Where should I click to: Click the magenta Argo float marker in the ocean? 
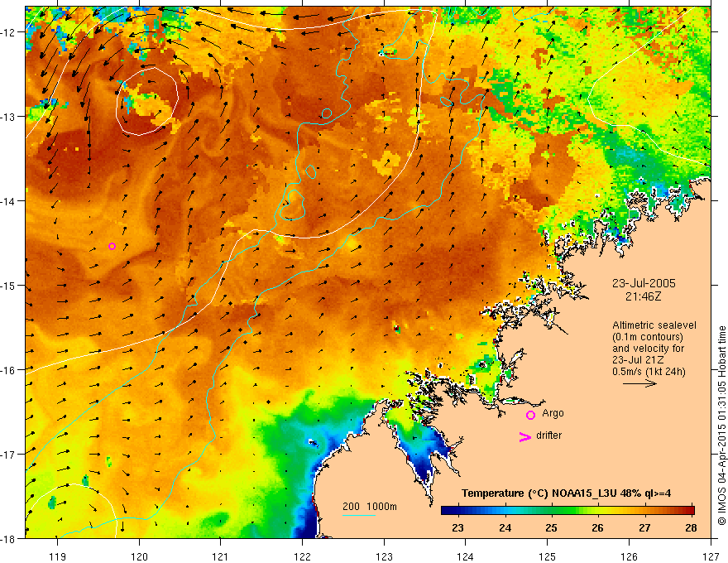pos(112,246)
